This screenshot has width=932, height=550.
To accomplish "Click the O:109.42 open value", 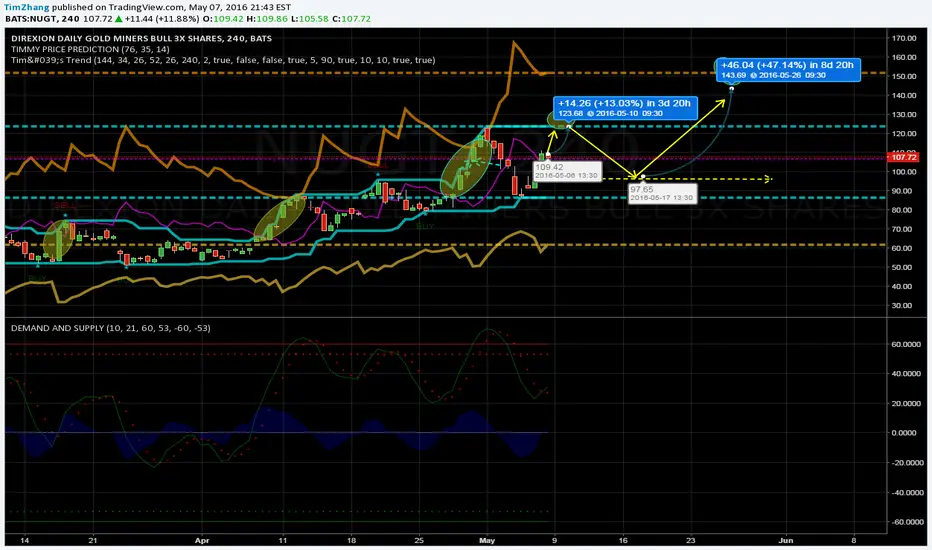I will [223, 18].
